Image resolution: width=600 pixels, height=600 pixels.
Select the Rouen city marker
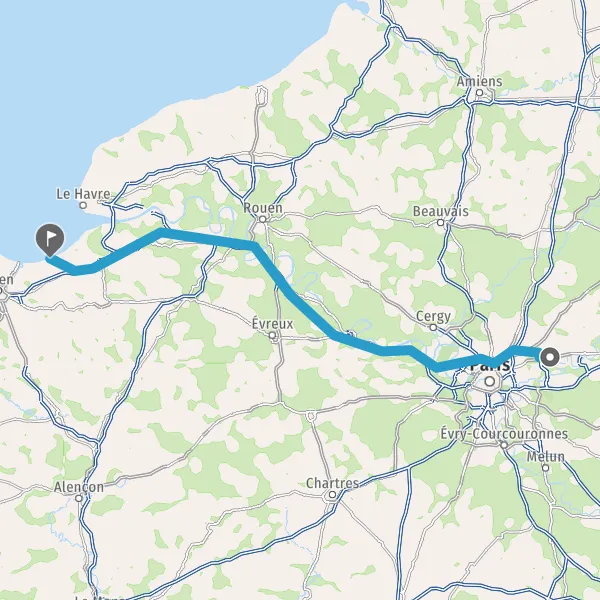(x=262, y=219)
